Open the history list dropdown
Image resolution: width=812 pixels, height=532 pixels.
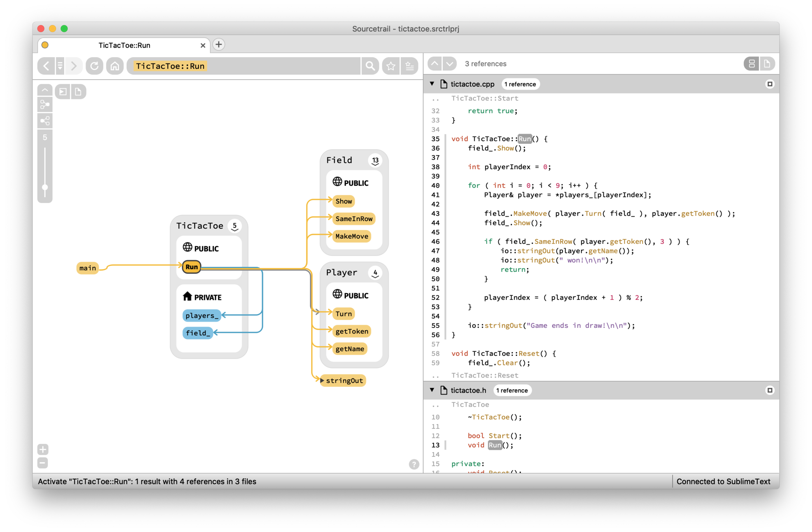click(x=60, y=66)
